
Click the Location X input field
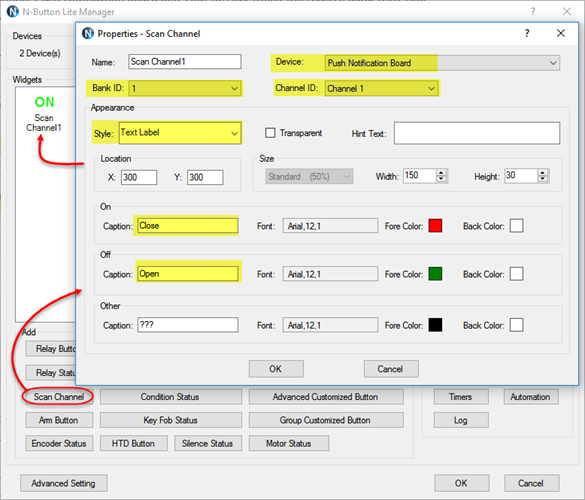139,177
